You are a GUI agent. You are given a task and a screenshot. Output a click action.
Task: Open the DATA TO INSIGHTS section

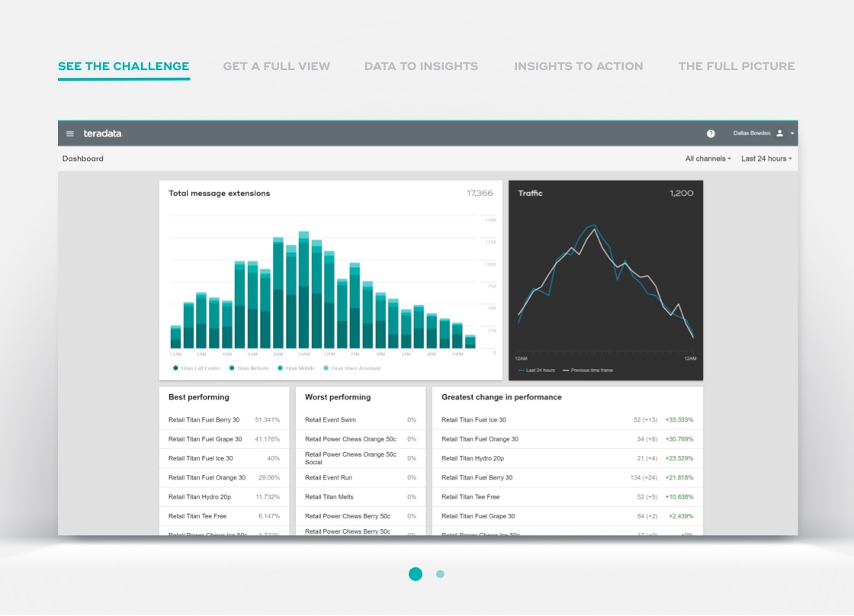tap(421, 66)
